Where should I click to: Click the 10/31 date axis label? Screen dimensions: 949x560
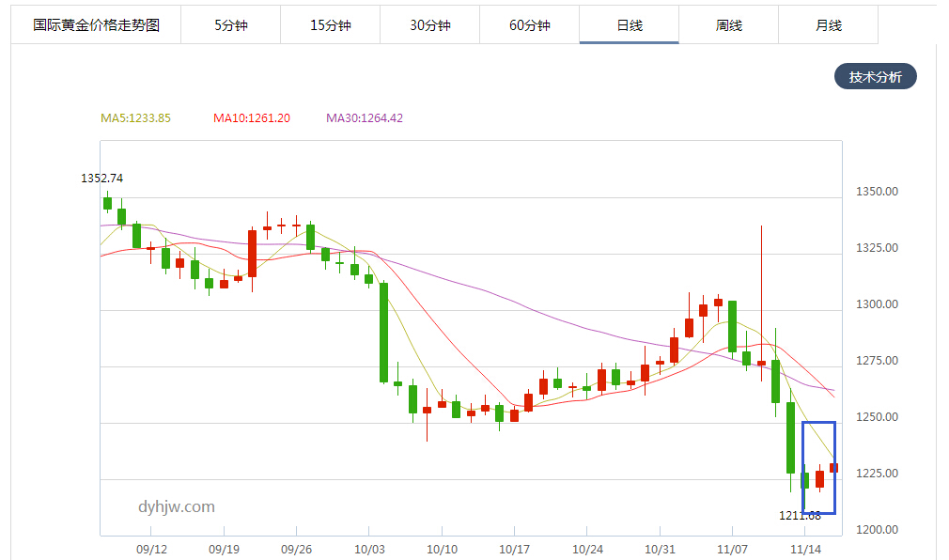[x=660, y=550]
